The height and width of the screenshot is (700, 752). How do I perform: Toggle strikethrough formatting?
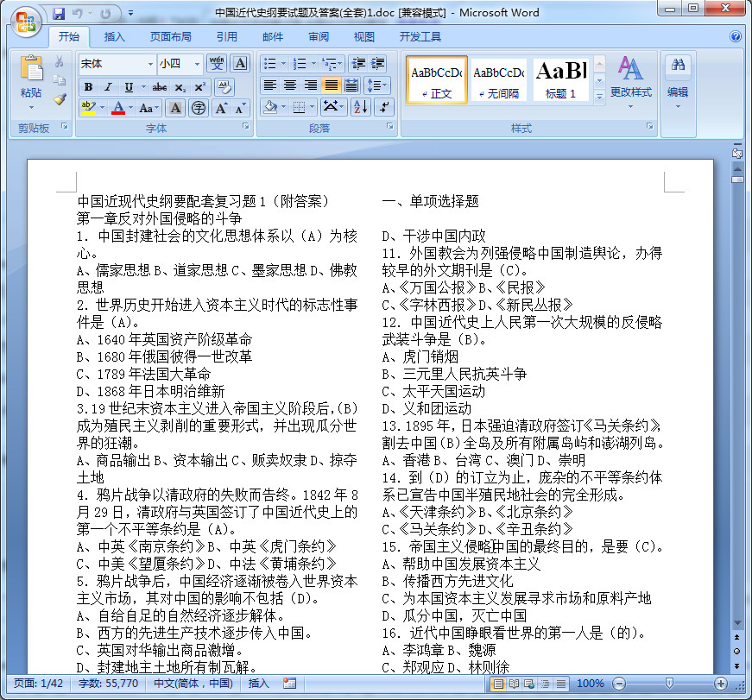pyautogui.click(x=159, y=87)
